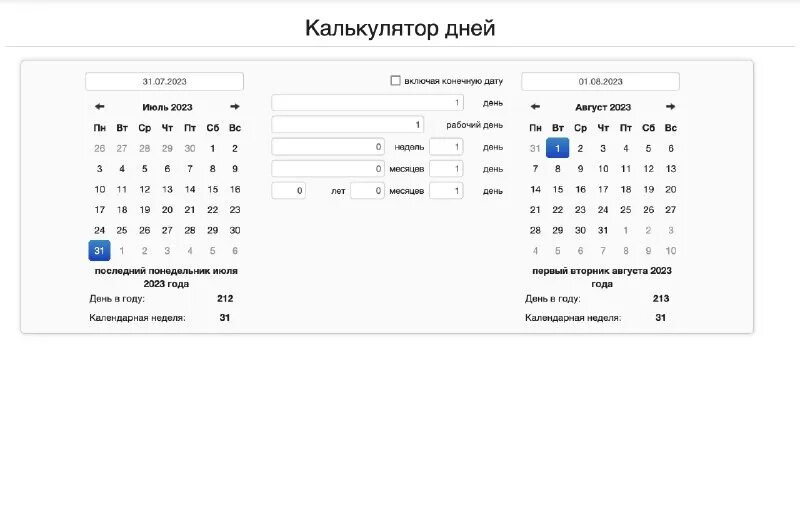Go to next month in July calendar
This screenshot has width=800, height=509.
235,107
